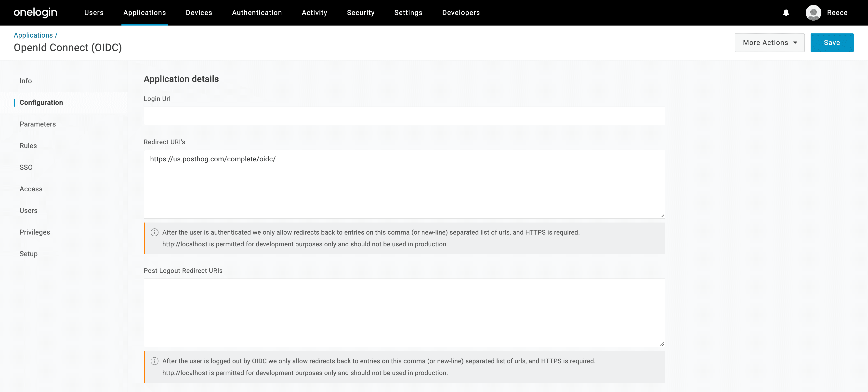Save the application configuration

832,43
